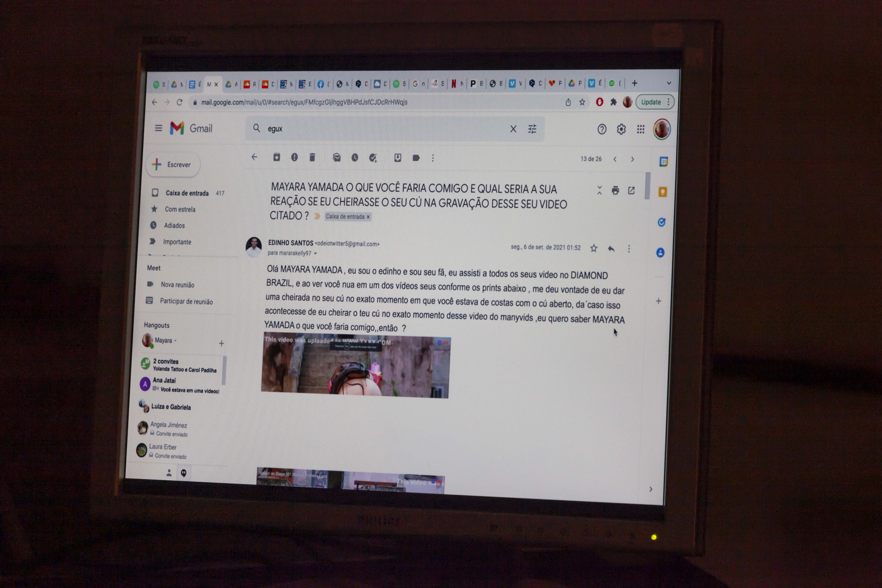
Task: Add email to Tasks
Action: [x=373, y=158]
